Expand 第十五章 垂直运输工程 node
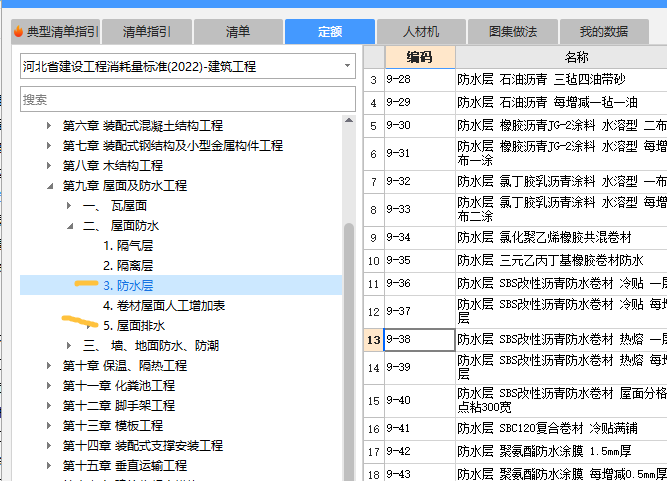This screenshot has width=667, height=481. click(x=49, y=465)
